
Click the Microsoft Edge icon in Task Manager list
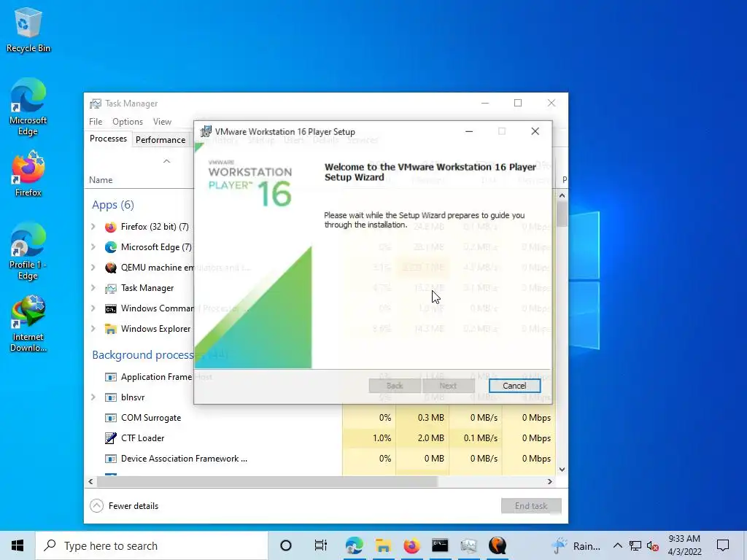(111, 247)
